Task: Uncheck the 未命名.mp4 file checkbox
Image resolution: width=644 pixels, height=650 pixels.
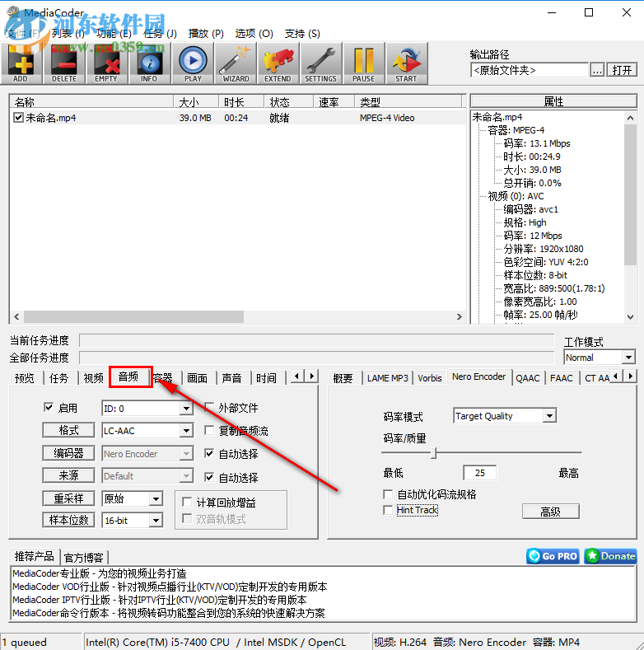Action: click(18, 117)
